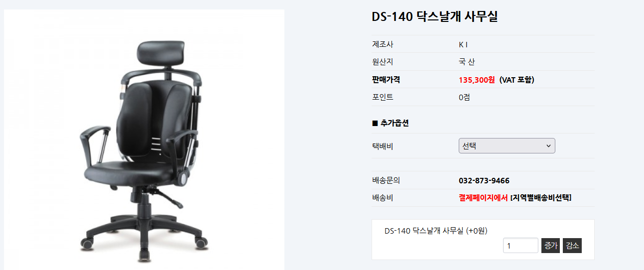Screen dimensions: 644x270
Task: Click the 0점 points value
Action: 464,97
